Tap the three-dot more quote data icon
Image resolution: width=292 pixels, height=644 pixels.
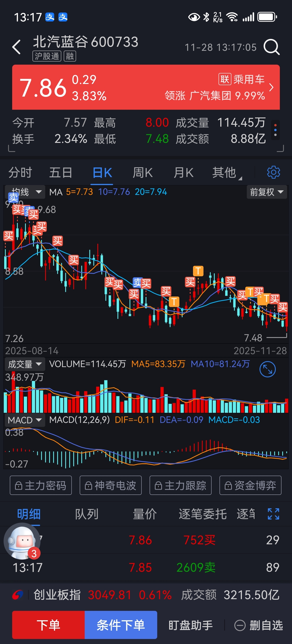click(x=275, y=130)
